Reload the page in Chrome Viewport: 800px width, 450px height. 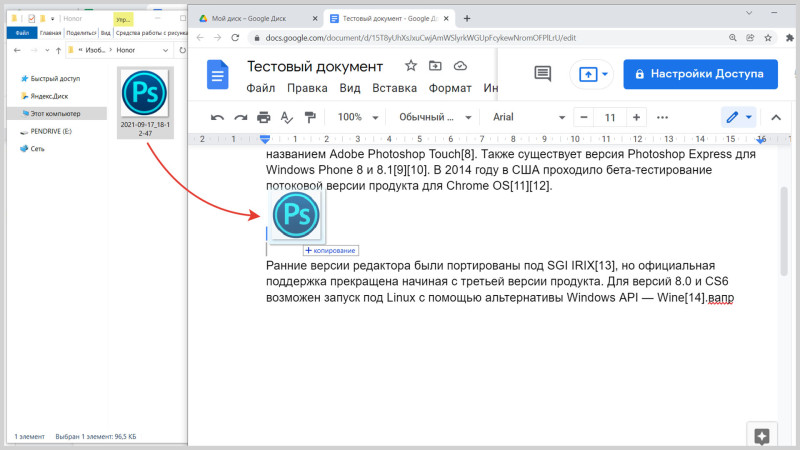[x=235, y=38]
